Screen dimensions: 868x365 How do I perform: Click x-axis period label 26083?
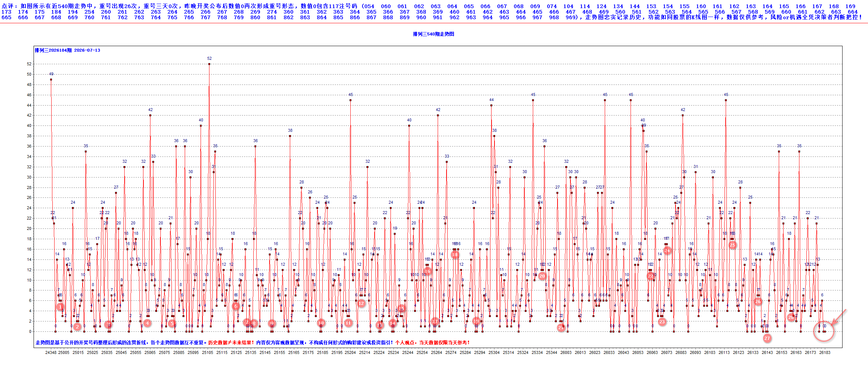(681, 352)
